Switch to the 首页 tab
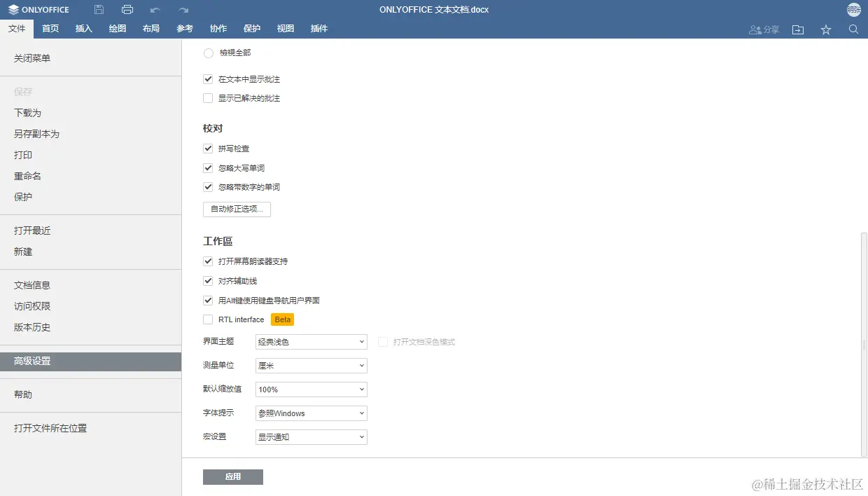The height and width of the screenshot is (496, 868). click(x=50, y=29)
